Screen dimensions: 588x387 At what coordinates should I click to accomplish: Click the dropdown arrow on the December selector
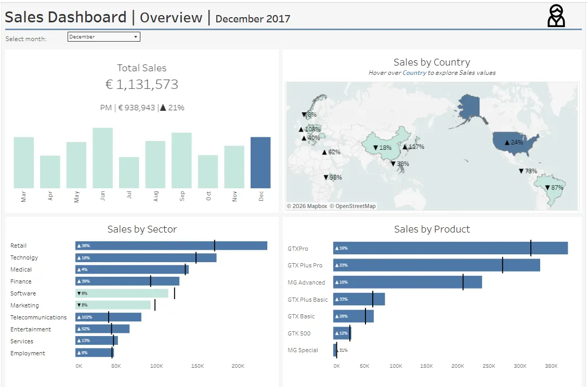(x=136, y=36)
